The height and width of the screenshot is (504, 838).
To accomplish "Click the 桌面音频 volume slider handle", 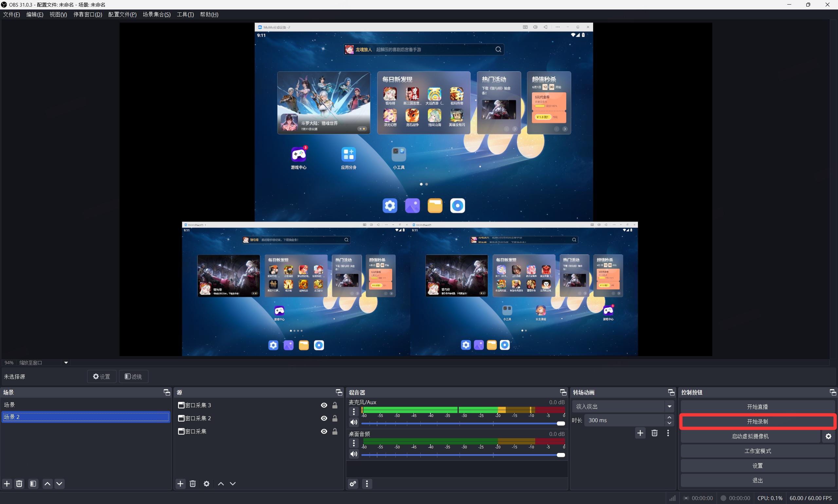I will (561, 455).
